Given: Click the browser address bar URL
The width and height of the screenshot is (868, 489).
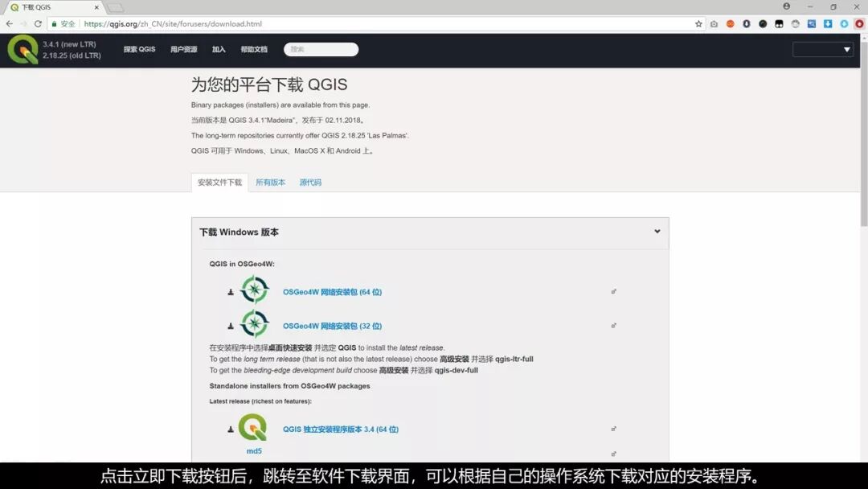Looking at the screenshot, I should point(173,24).
